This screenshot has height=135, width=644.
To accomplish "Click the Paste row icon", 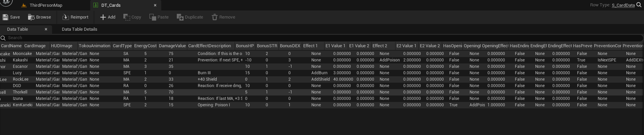I will click(153, 17).
